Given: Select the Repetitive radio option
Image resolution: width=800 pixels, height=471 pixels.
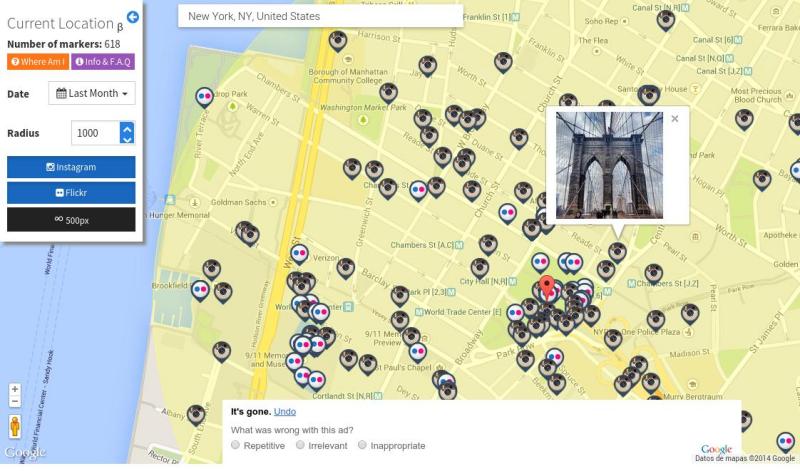Looking at the screenshot, I should click(235, 445).
